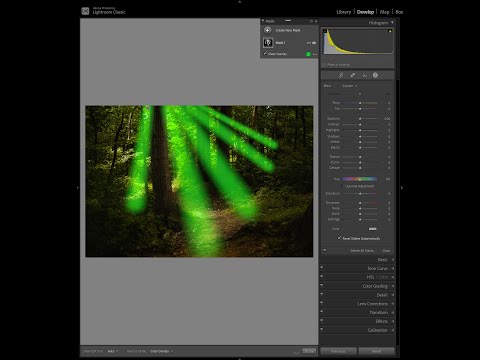480x360 pixels.
Task: Adjust the Texture slider
Action: [x=360, y=157]
